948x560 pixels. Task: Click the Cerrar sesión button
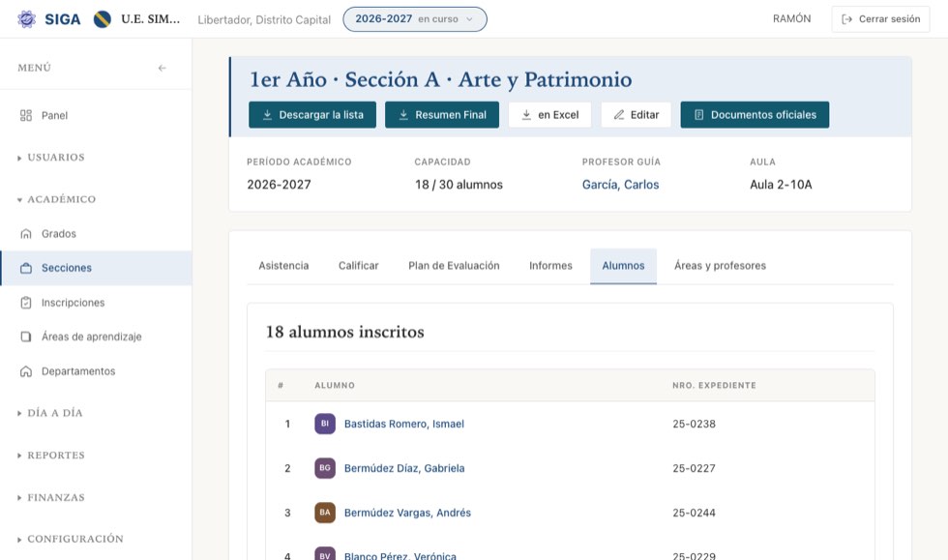tap(881, 19)
